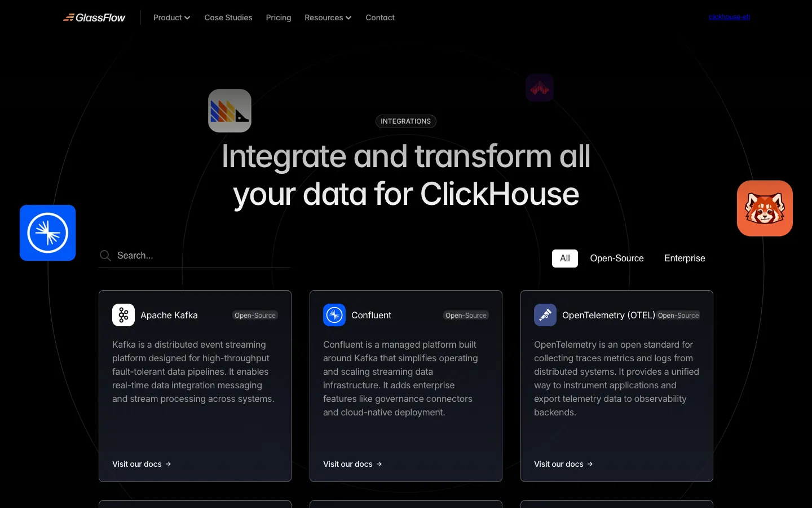Screen dimensions: 812x508
Task: Click the floating Redpanda logo tile
Action: 765,208
